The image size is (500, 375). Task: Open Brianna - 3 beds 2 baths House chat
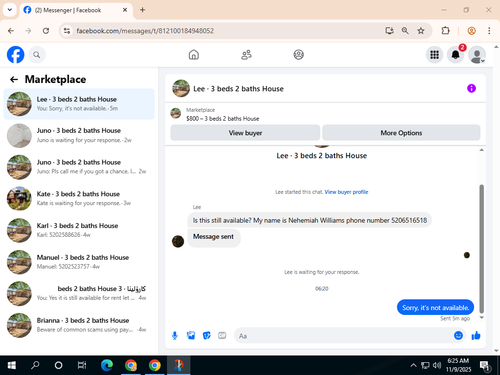79,325
